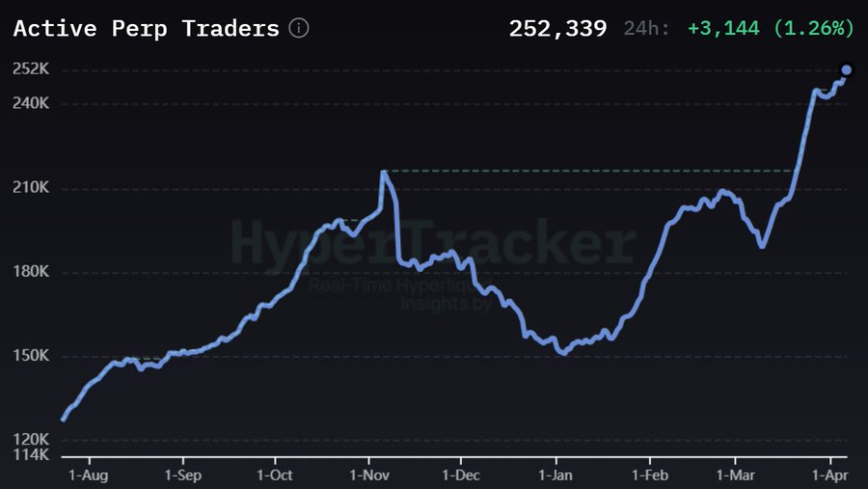Click the green +3,144 (1.26%) change value

click(x=771, y=29)
